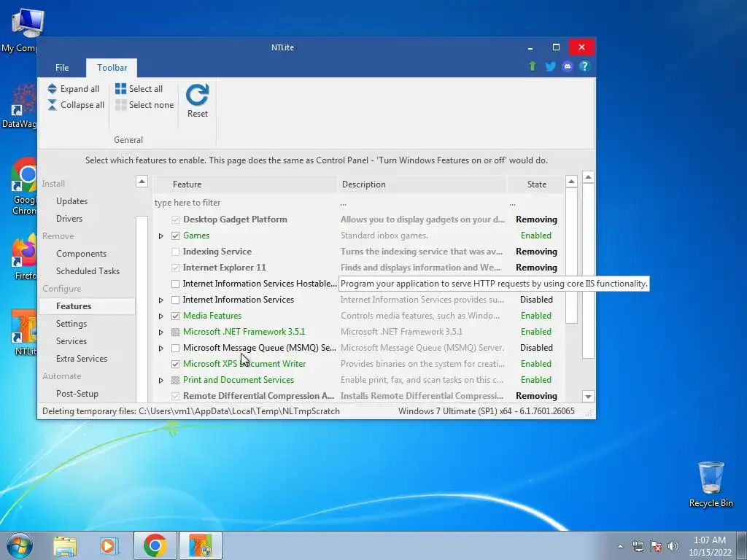The height and width of the screenshot is (560, 747).
Task: Open Settings page in sidebar
Action: (71, 324)
